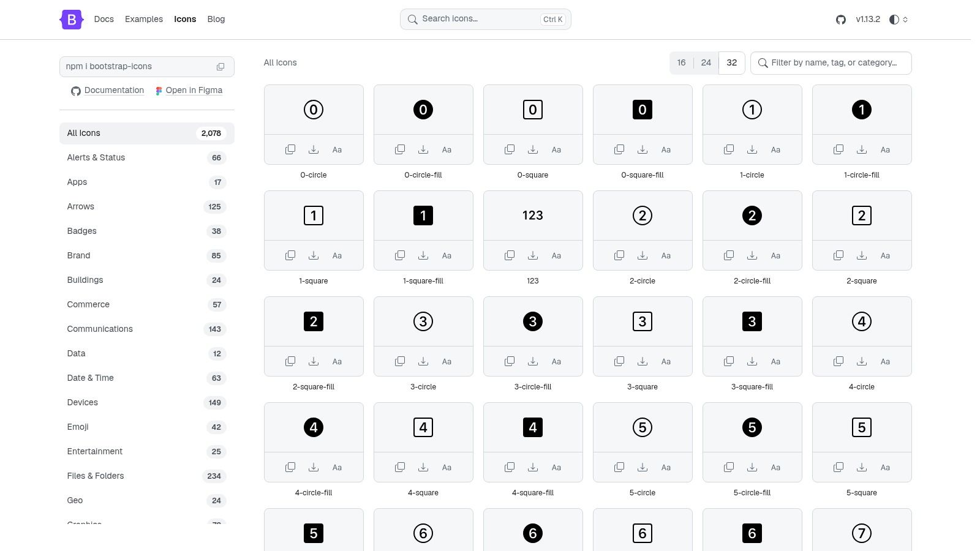Click the Bootstrap logo in header
The width and height of the screenshot is (980, 551).
[x=72, y=20]
